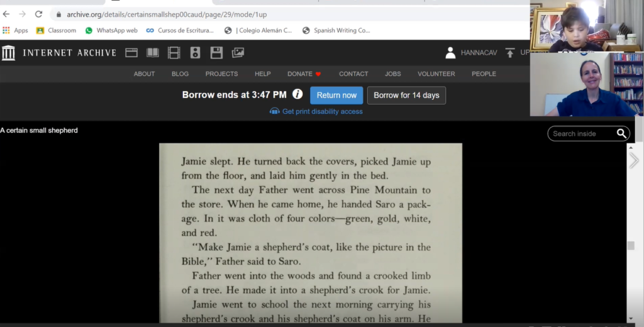Open the Internet Archive texts book icon
This screenshot has width=644, height=327.
click(153, 53)
